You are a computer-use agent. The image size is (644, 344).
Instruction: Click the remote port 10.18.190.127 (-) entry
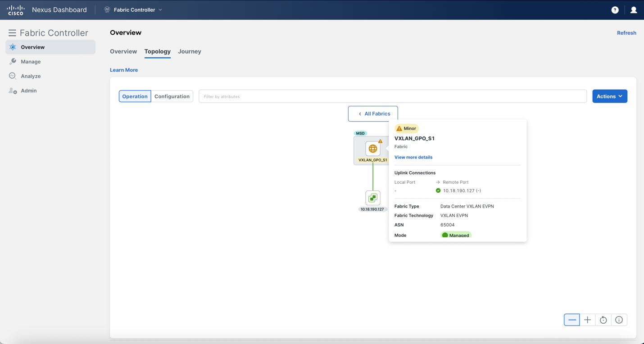462,190
